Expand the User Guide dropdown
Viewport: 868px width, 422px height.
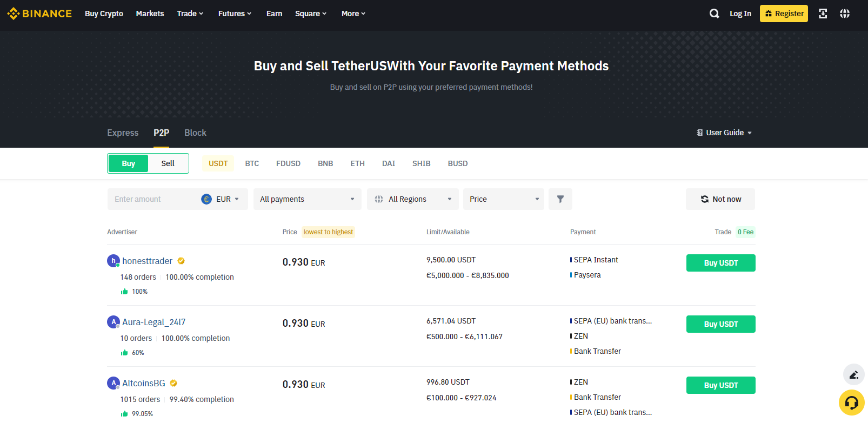pyautogui.click(x=724, y=133)
